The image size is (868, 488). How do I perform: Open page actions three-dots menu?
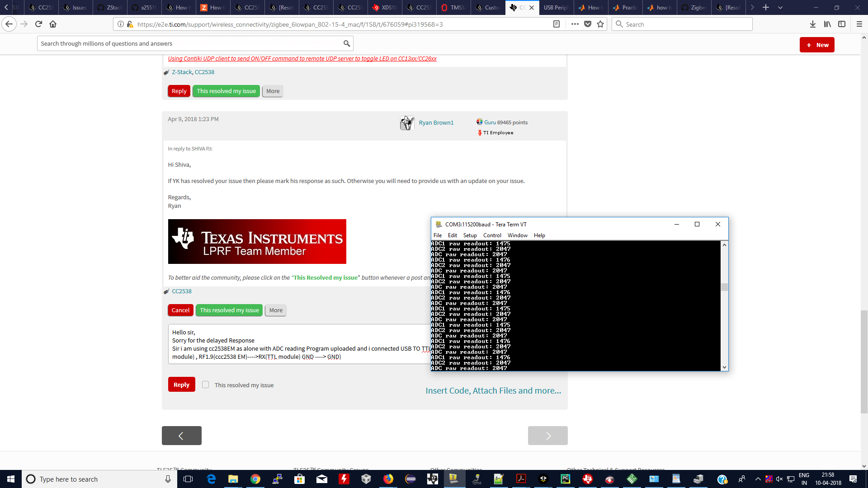click(x=575, y=24)
